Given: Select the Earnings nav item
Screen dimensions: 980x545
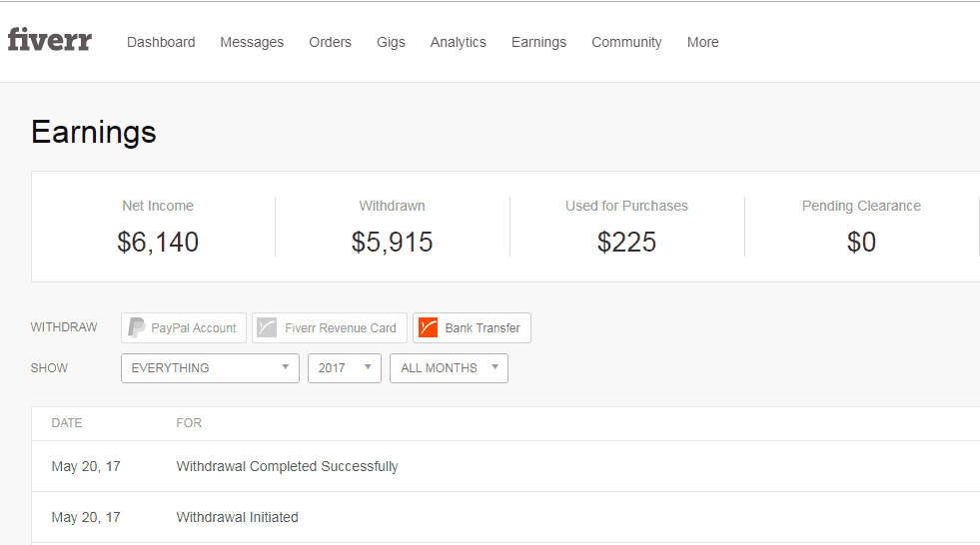Looking at the screenshot, I should click(538, 42).
